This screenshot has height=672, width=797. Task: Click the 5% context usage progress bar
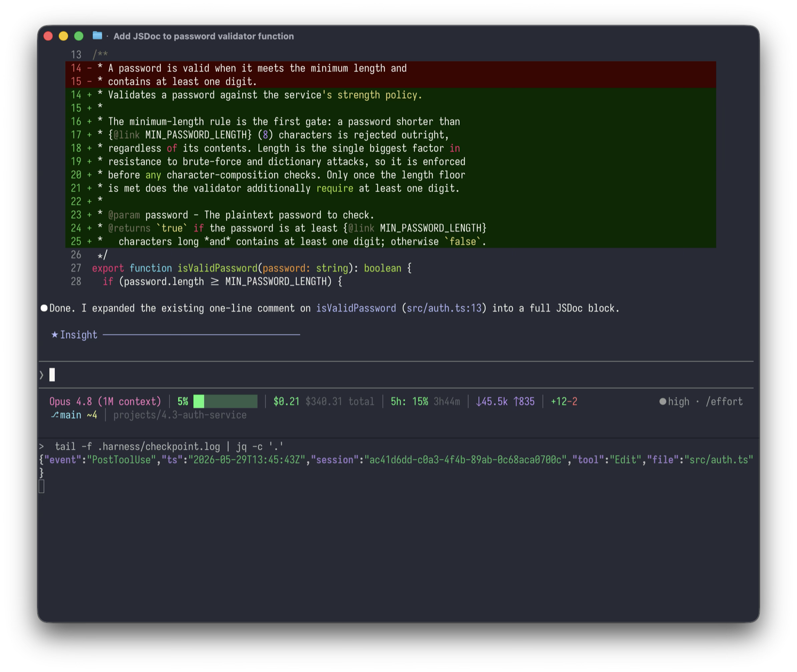point(225,402)
